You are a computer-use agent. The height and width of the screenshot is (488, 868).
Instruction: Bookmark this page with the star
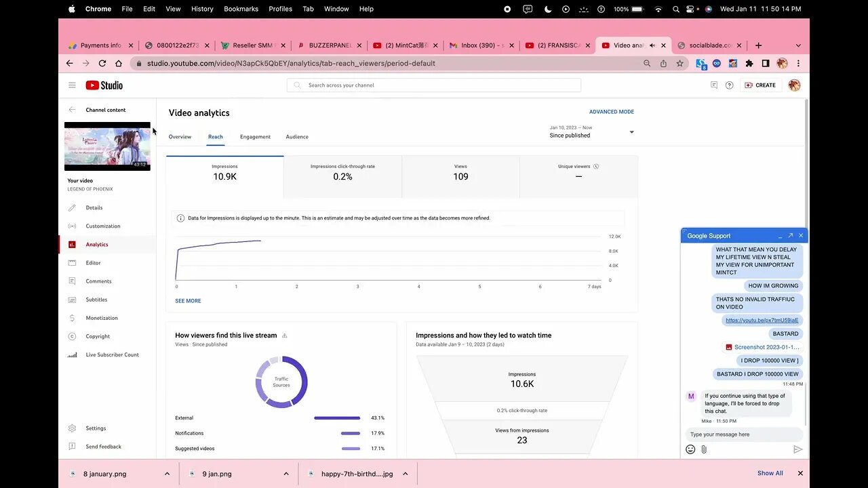679,63
